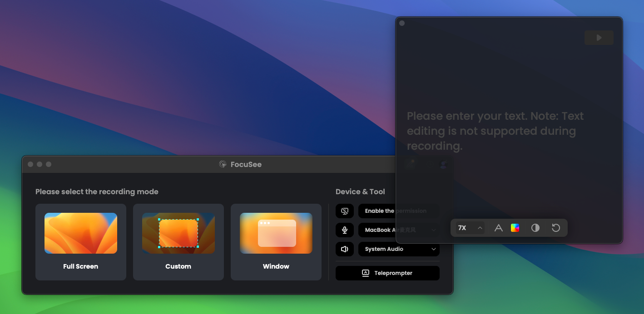Click the reset circular arrow icon
Screen dimensions: 644x314
(556, 228)
